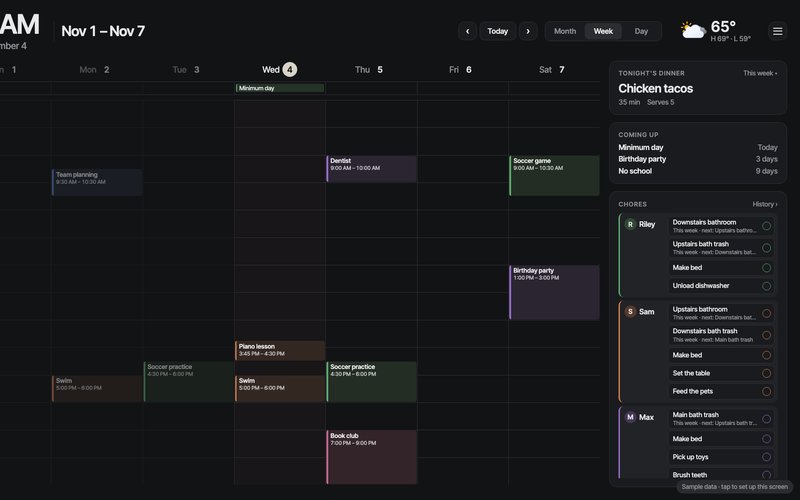The width and height of the screenshot is (800, 500).
Task: Mark Unload dishwasher as done
Action: pyautogui.click(x=766, y=286)
